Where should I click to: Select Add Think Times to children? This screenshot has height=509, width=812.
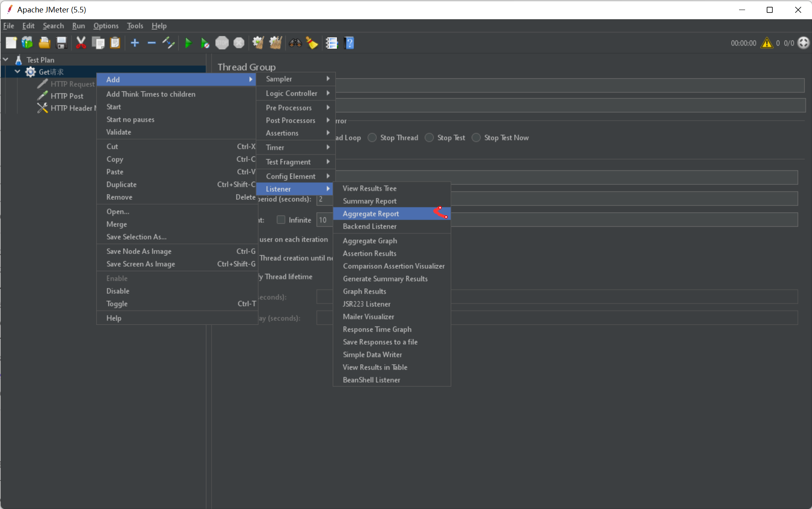(177, 94)
